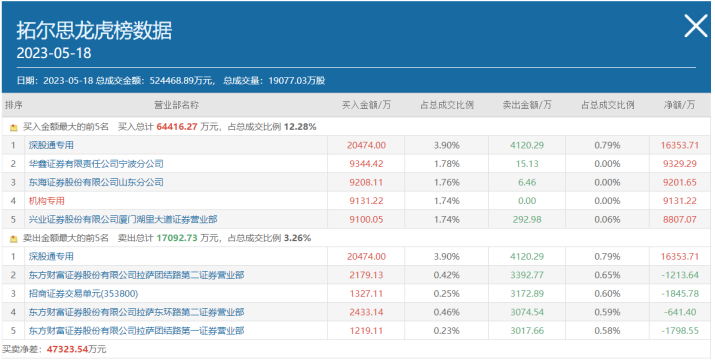Click the 0.65% sell ratio cell

607,275
